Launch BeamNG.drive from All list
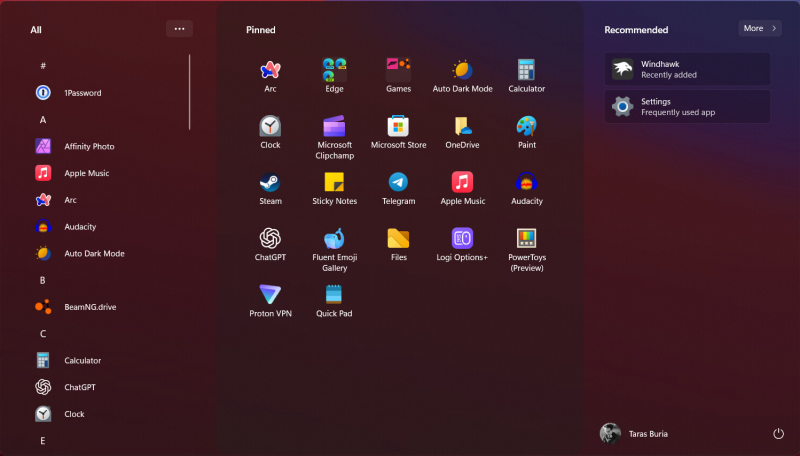The width and height of the screenshot is (800, 456). pos(109,307)
